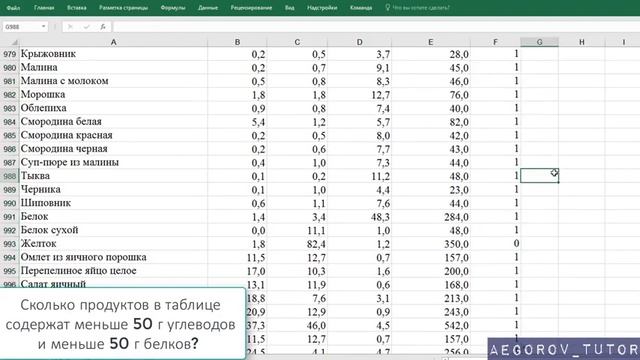Switch to the Рецензирование tab

[251, 8]
